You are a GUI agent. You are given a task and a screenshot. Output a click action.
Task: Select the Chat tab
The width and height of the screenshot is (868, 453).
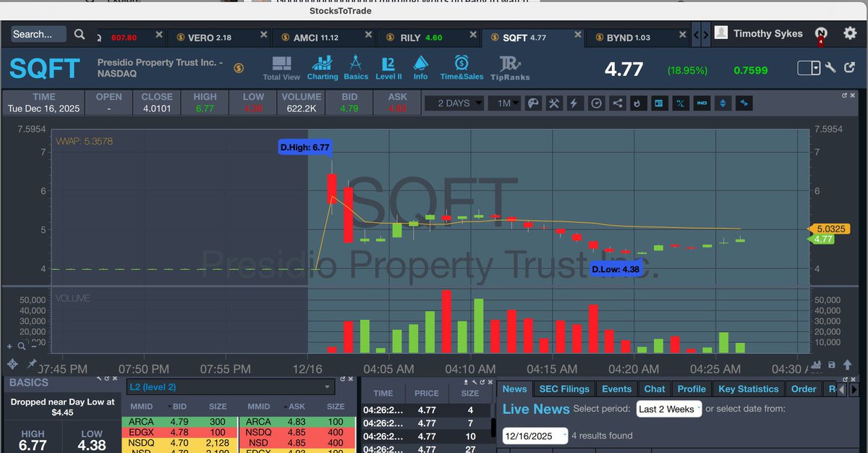[655, 389]
